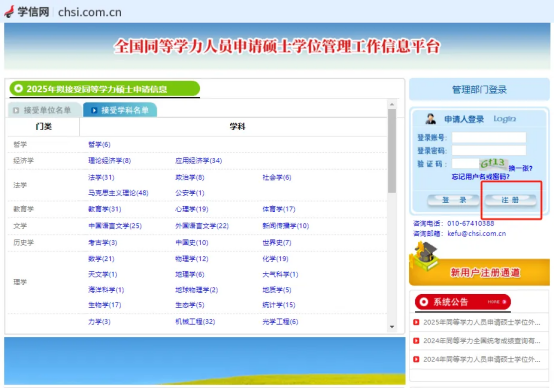Open 化学(19) subject link
554x388 pixels.
point(275,259)
